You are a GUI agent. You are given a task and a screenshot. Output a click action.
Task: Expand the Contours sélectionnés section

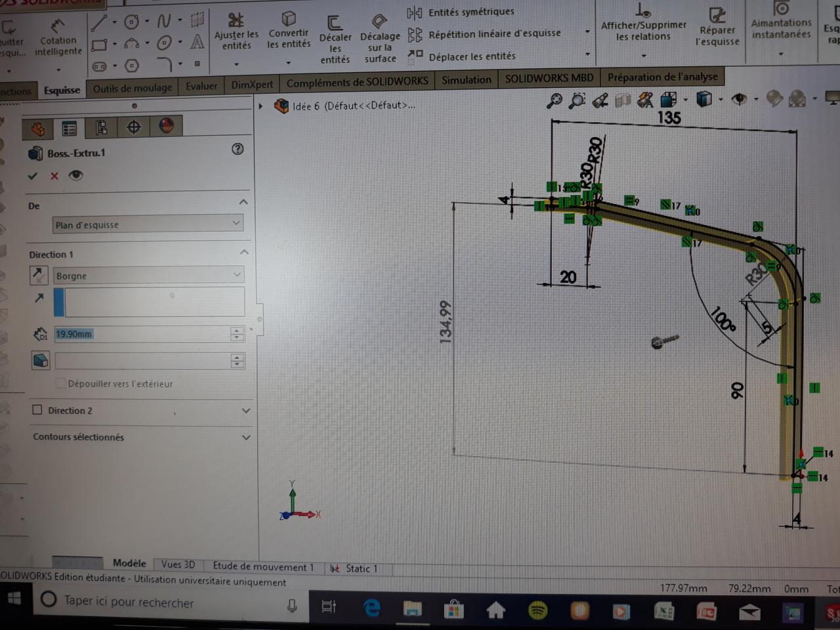[x=246, y=437]
